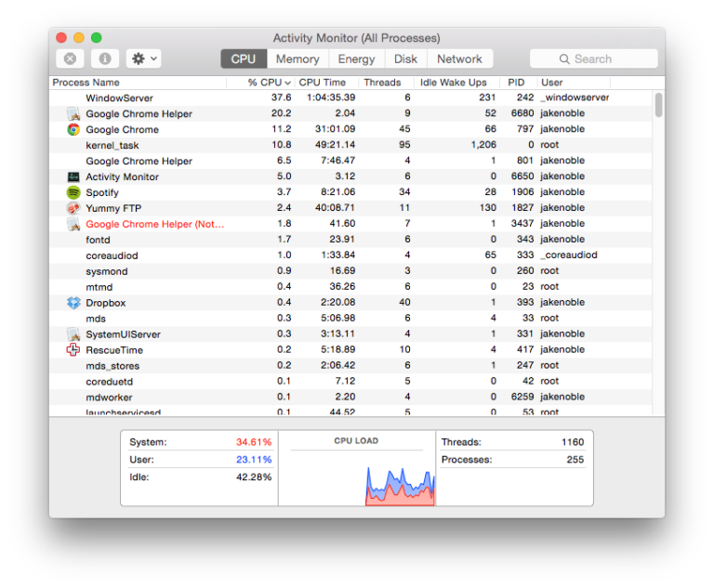Screen dimensions: 714x588
Task: Click the RescueTime app icon
Action: click(73, 350)
